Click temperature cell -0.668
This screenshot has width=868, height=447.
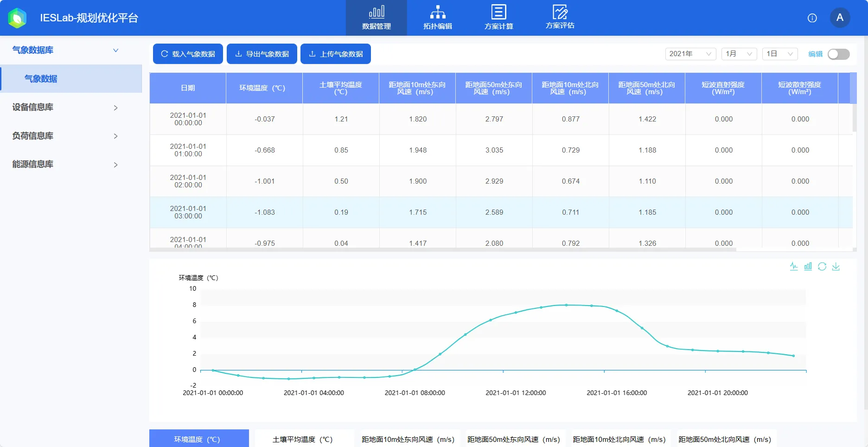coord(265,150)
